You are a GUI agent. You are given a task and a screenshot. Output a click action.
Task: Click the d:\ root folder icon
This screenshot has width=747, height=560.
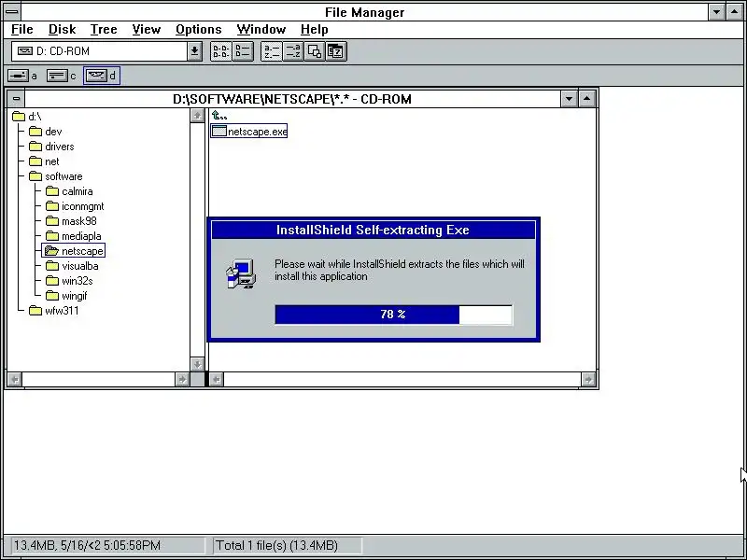coord(19,117)
